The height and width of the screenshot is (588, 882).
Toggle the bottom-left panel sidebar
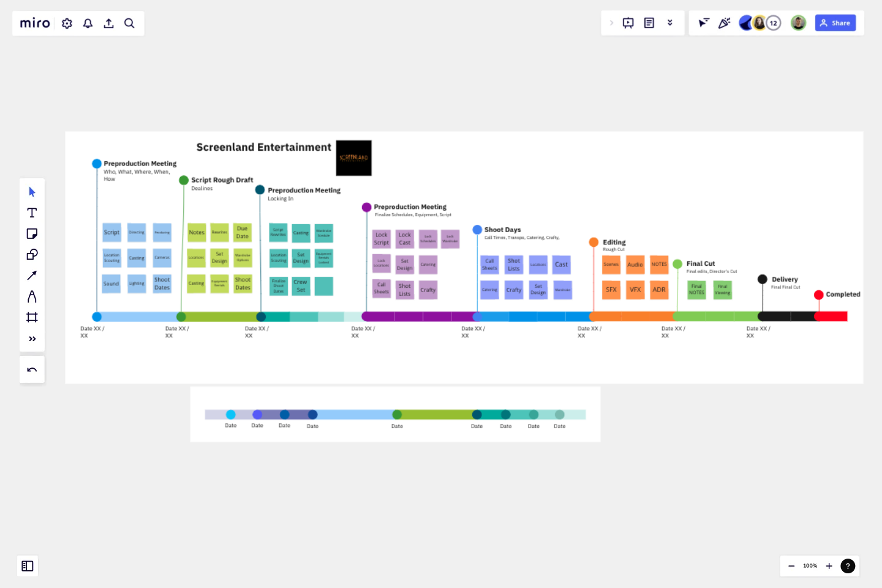27,566
